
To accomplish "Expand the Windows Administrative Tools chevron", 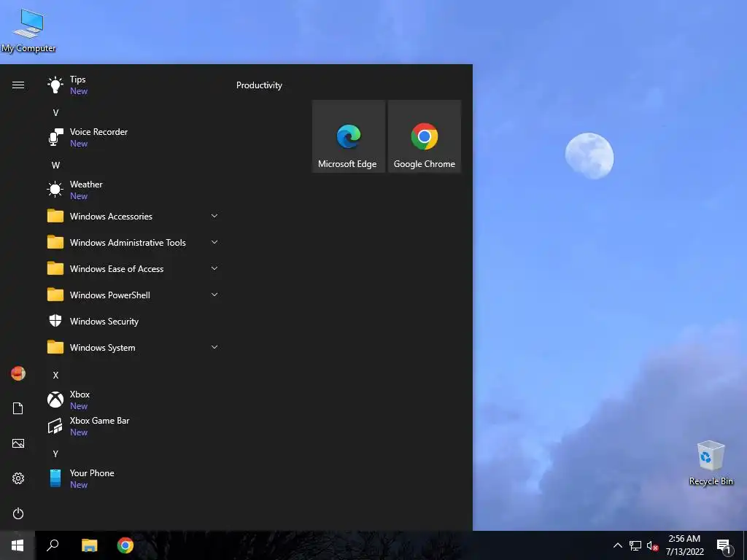I will 214,242.
